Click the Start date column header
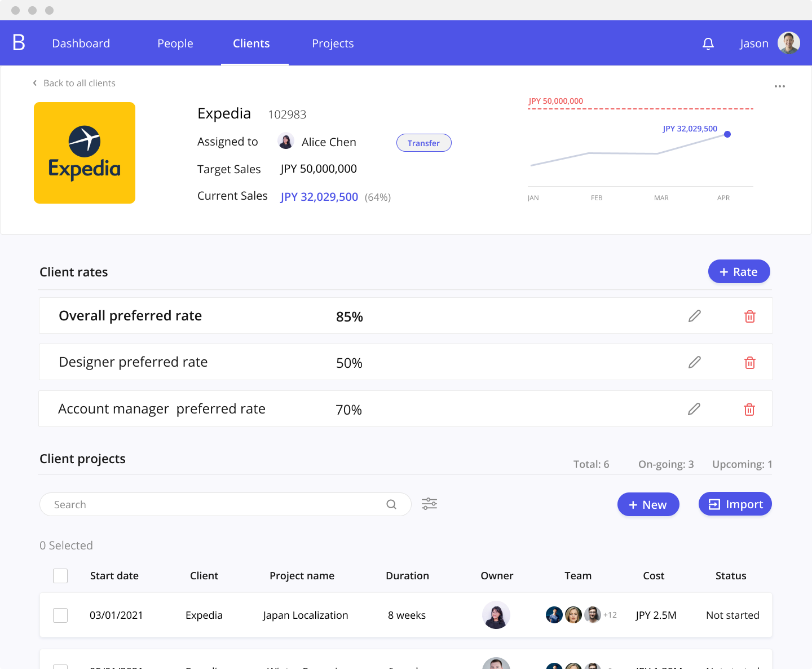 coord(114,575)
